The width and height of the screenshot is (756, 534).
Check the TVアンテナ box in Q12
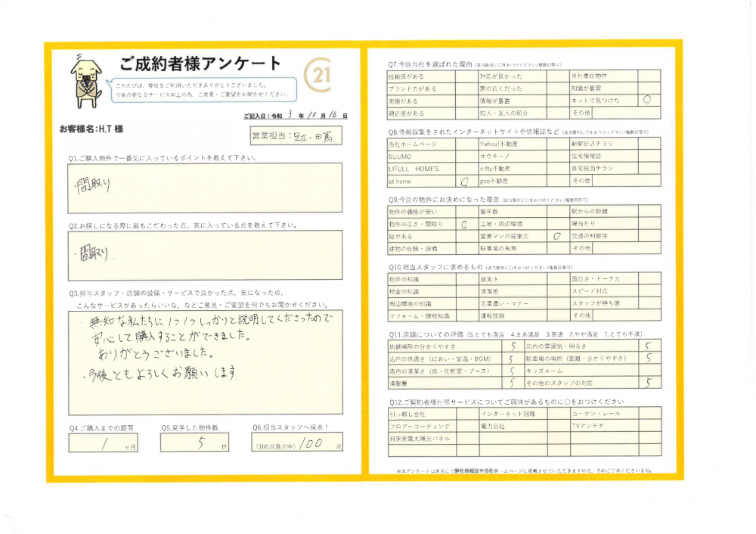[649, 427]
